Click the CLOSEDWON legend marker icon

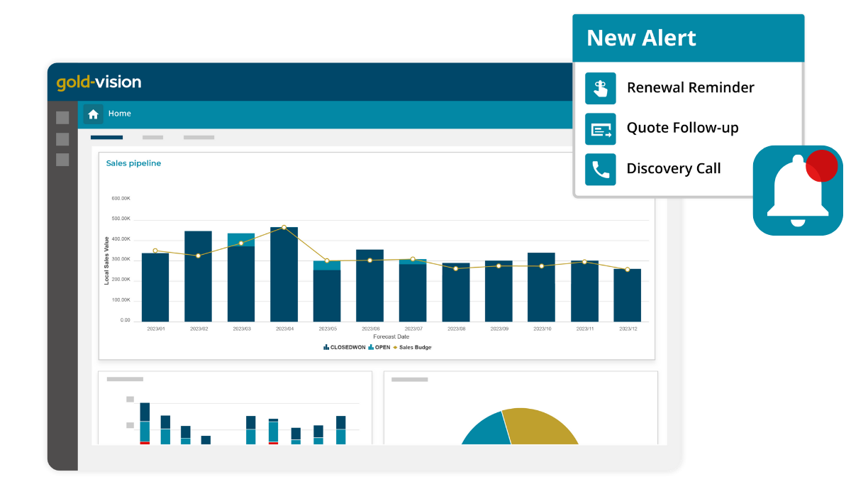[x=326, y=347]
